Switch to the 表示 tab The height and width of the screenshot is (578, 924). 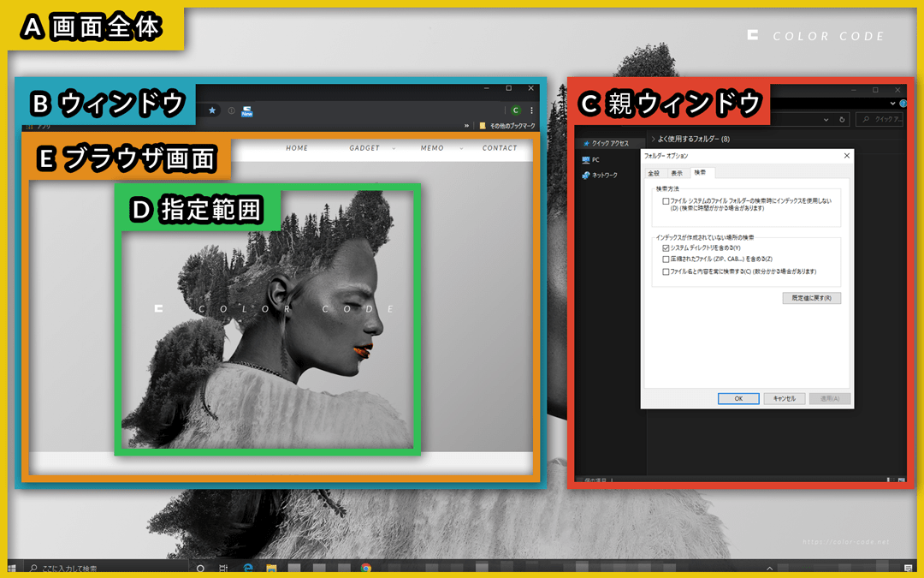pyautogui.click(x=677, y=173)
